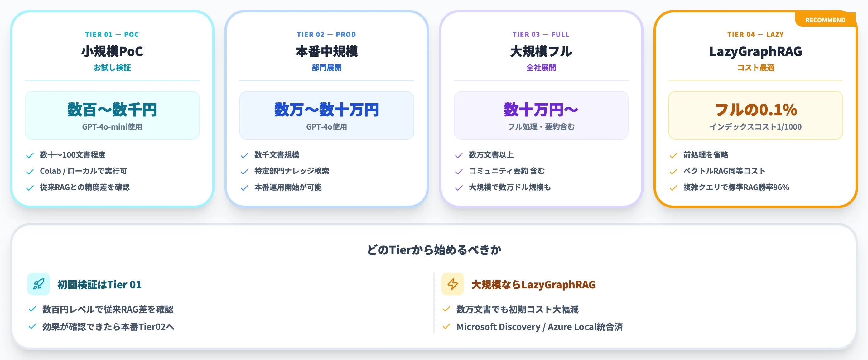868x360 pixels.
Task: Click the text 数万文書でも初期コスト大幅減
Action: [518, 309]
